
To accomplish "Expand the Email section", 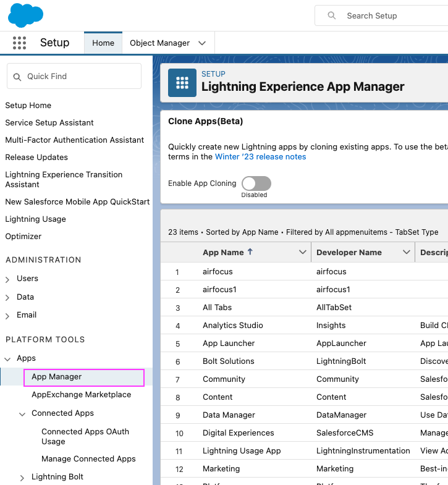I will (7, 316).
